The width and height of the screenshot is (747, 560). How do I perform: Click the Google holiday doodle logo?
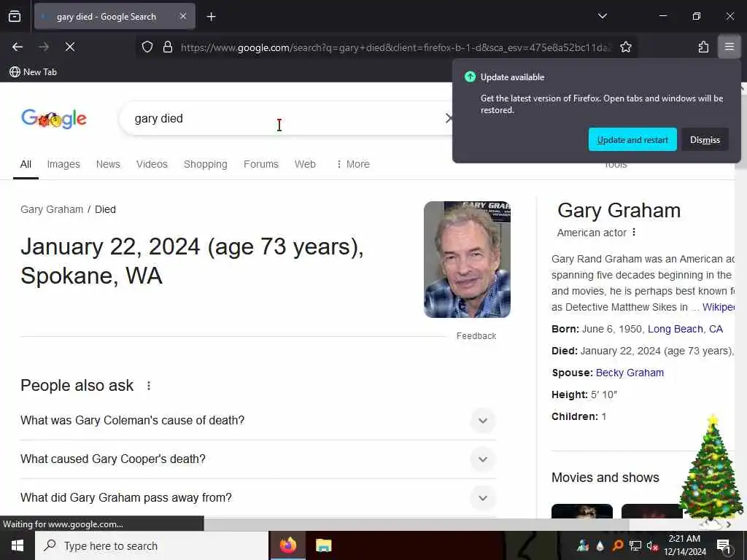point(54,119)
